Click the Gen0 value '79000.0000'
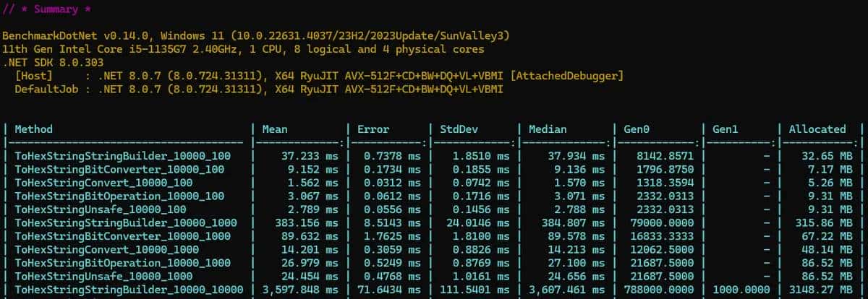Viewport: 868px width, 299px height. pos(663,222)
